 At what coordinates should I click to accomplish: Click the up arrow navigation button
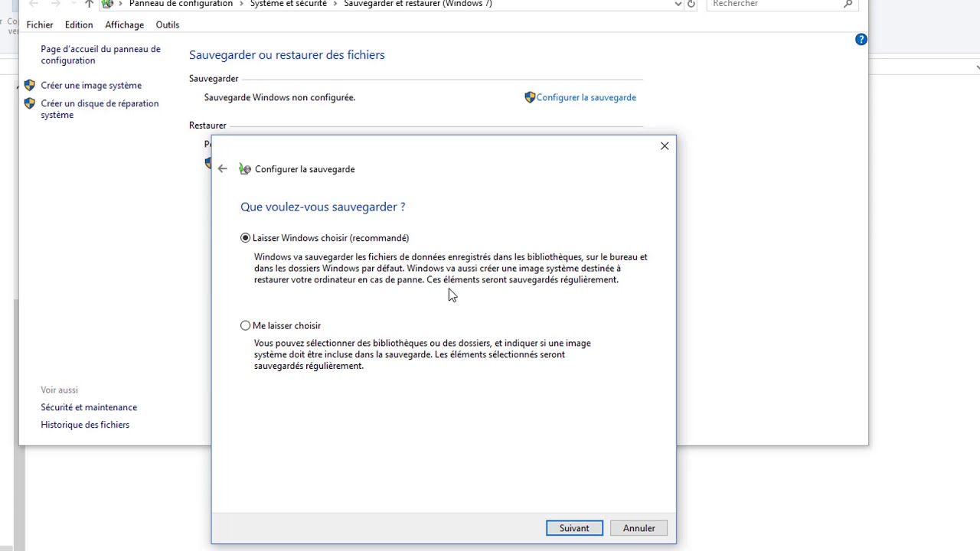(x=89, y=4)
